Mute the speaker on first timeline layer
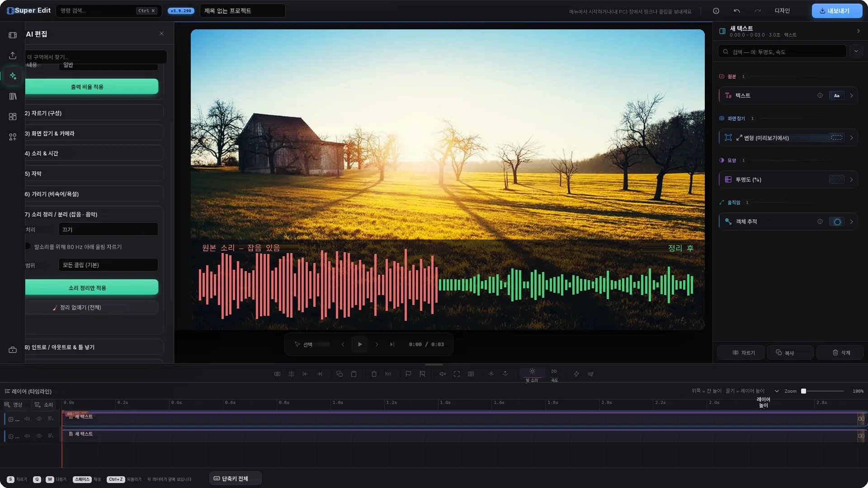This screenshot has width=868, height=488. 27,419
